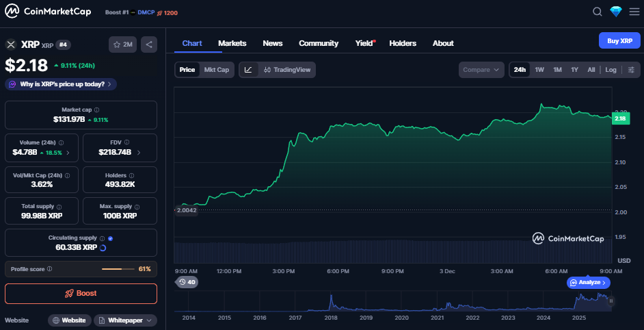The image size is (644, 330).
Task: Open 'Why is XRP's price up today?'
Action: click(x=61, y=84)
